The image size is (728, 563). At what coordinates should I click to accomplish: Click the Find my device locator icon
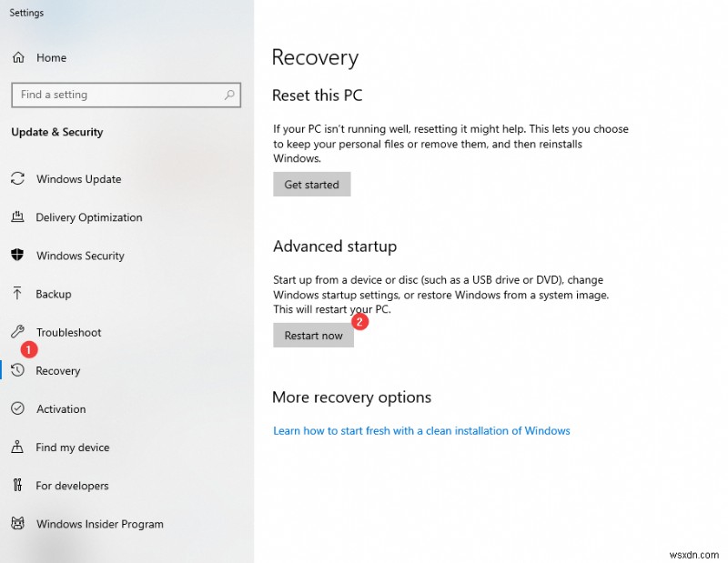coord(17,447)
